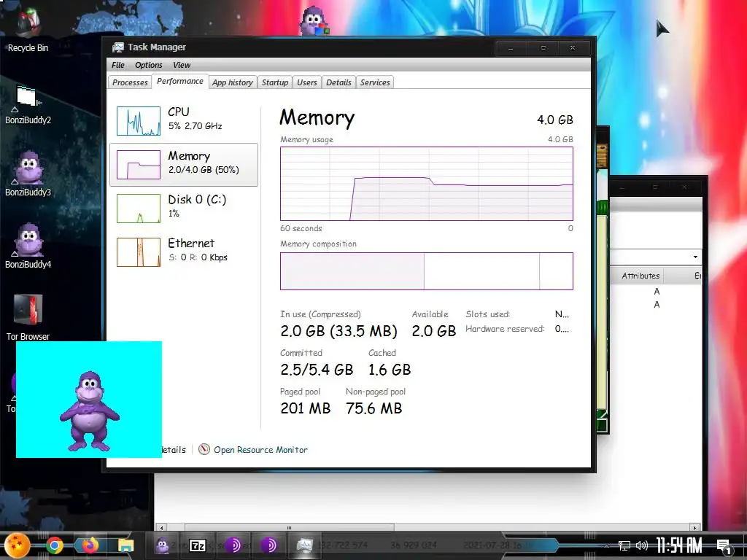Select the Memory performance item

184,164
